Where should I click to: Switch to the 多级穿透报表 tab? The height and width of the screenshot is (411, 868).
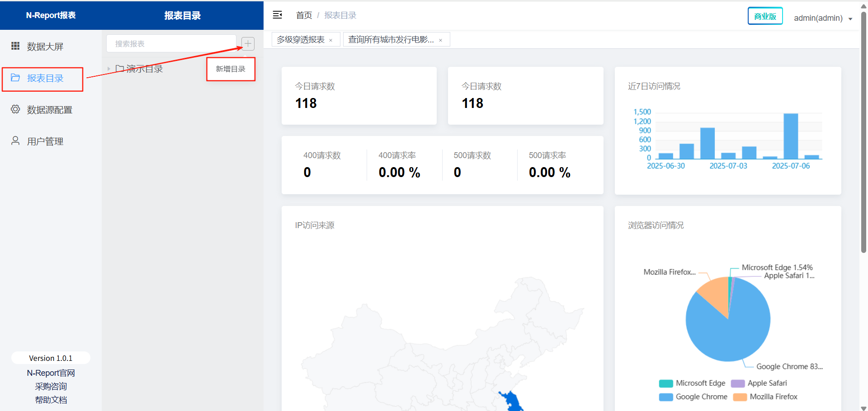click(301, 40)
